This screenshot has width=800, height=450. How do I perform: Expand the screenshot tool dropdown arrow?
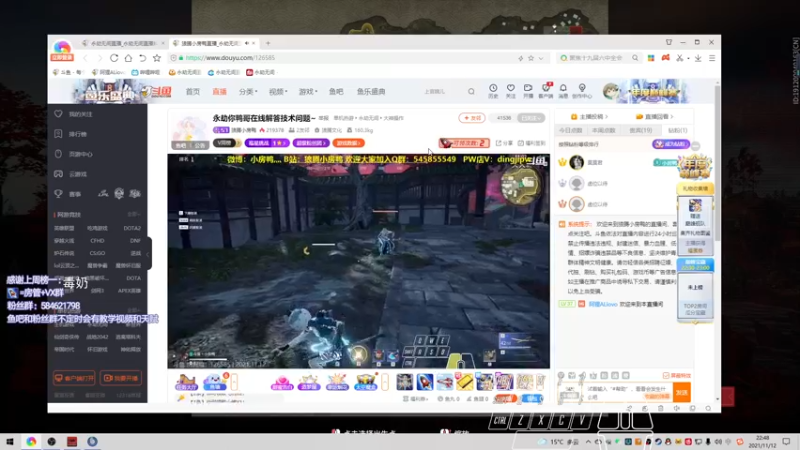(688, 59)
